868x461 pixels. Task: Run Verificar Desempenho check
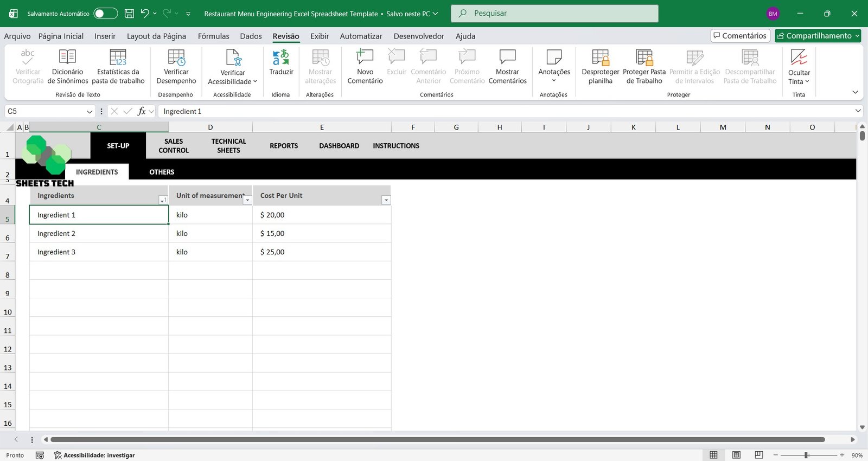pyautogui.click(x=176, y=66)
